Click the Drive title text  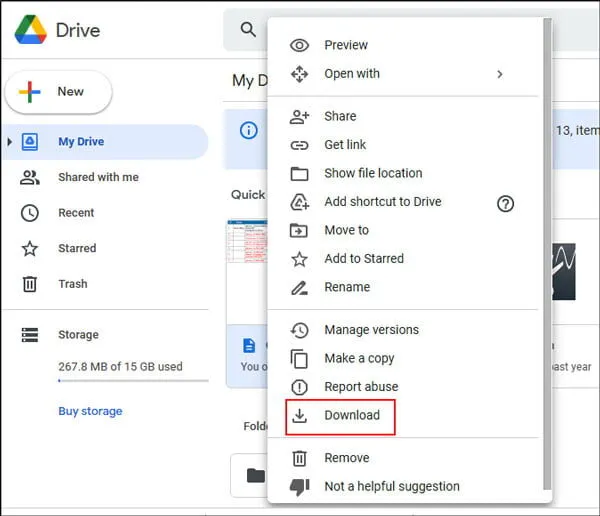(x=78, y=30)
